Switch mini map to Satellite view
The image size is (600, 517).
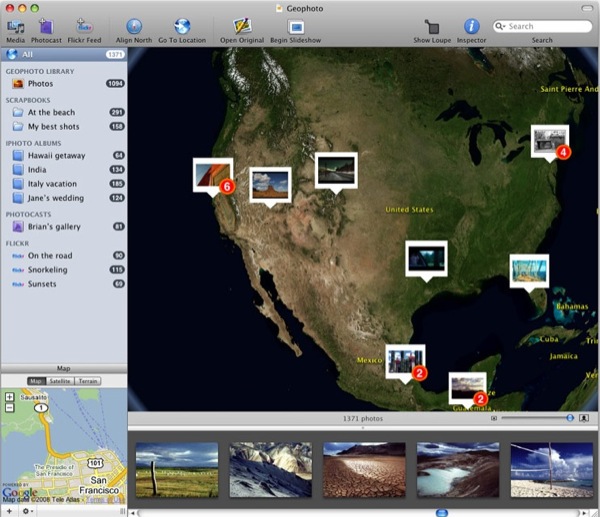(60, 381)
